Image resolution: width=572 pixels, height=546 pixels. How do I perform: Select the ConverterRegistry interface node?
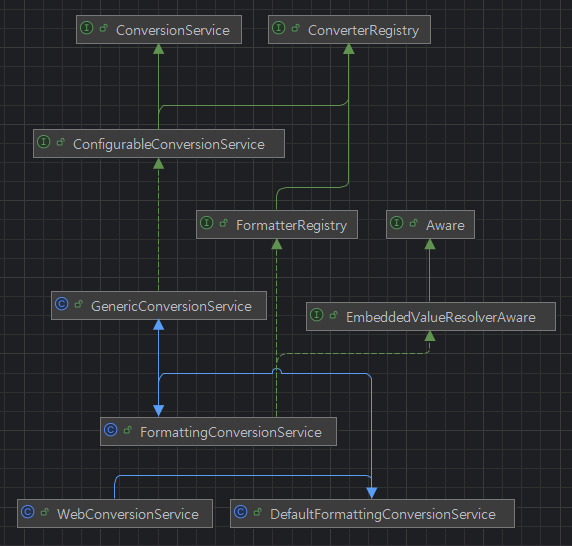[x=349, y=30]
